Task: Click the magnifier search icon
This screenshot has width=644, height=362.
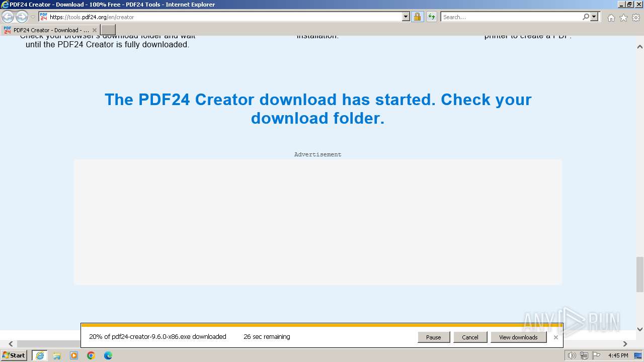Action: point(586,17)
